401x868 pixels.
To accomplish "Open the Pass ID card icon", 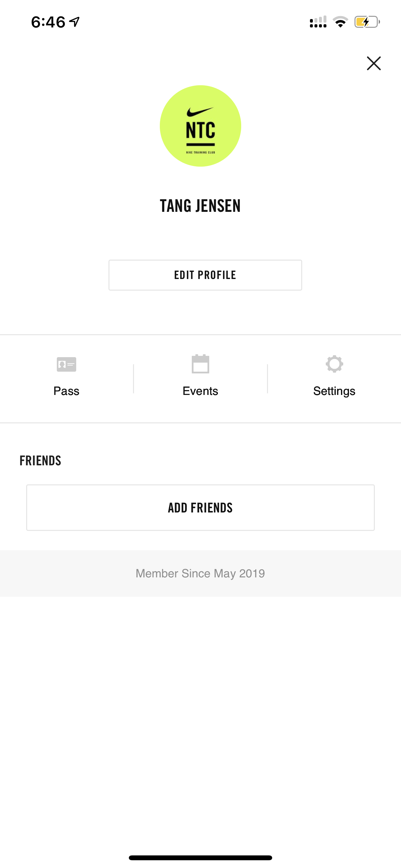I will tap(67, 364).
